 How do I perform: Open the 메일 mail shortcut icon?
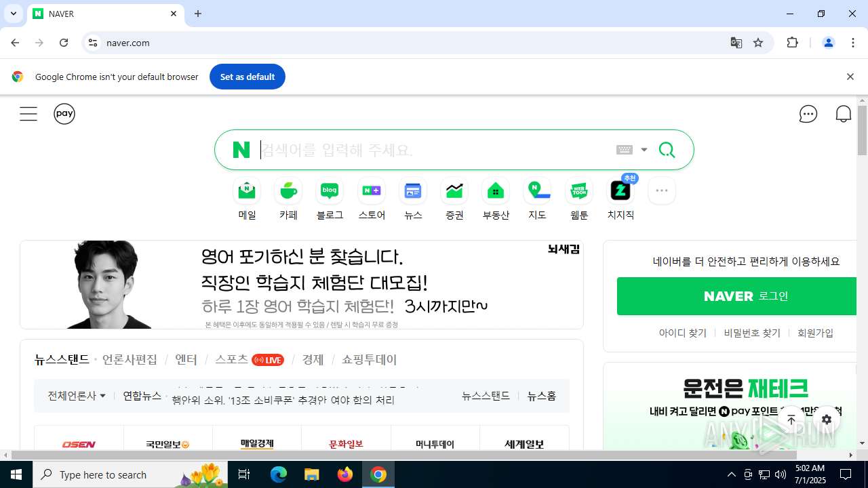coord(247,191)
